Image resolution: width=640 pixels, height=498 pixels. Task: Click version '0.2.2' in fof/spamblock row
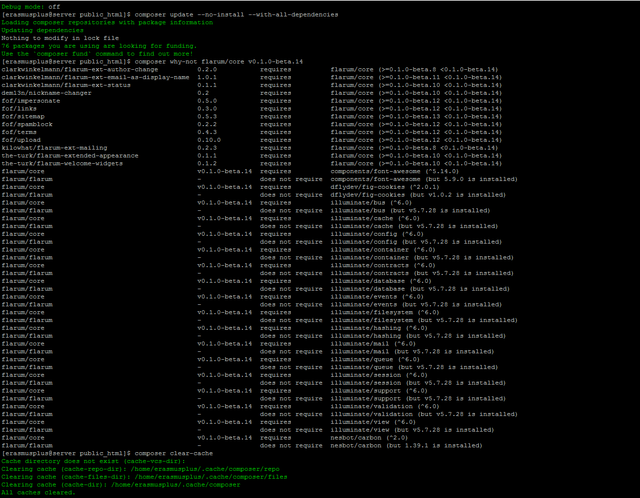click(207, 124)
